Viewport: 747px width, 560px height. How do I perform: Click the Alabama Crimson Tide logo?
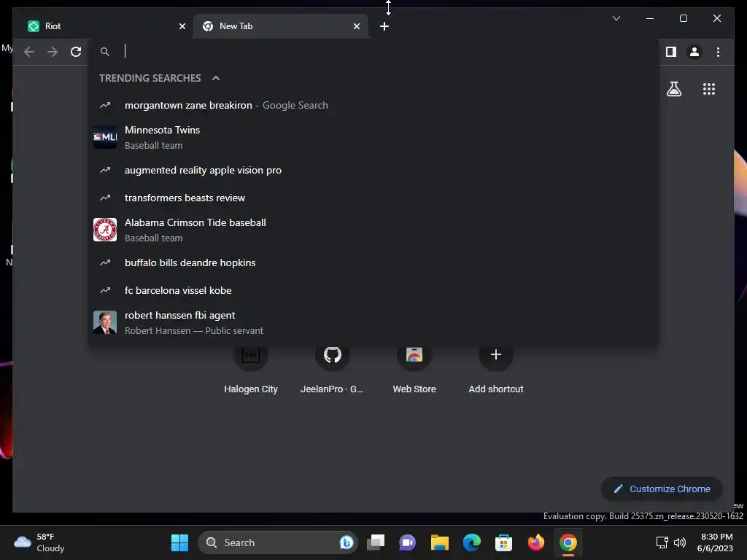pos(105,230)
